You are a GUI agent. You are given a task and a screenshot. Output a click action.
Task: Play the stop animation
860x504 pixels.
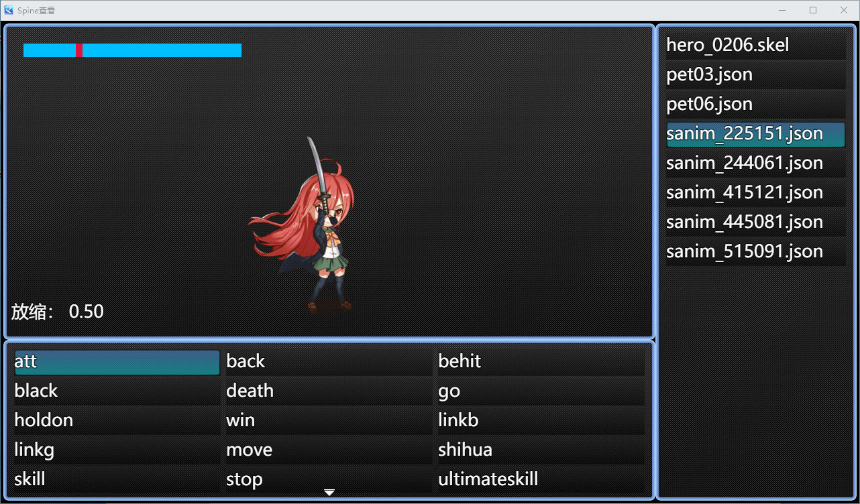pos(329,480)
